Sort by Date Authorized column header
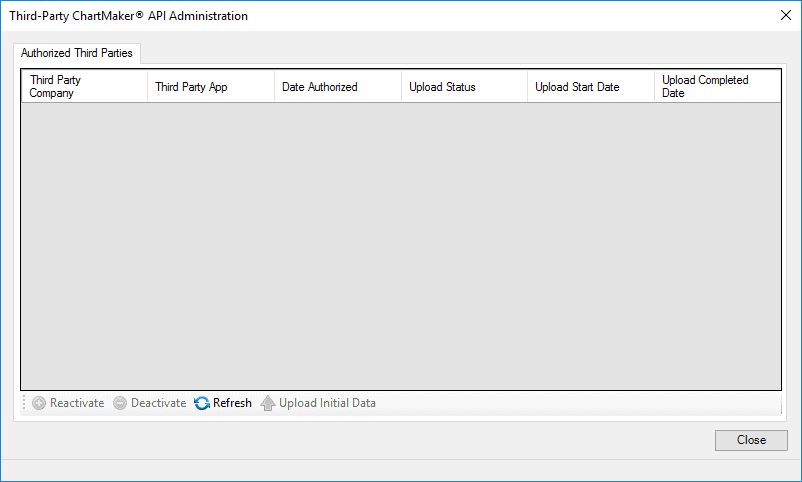Viewport: 802px width, 482px height. pos(338,86)
